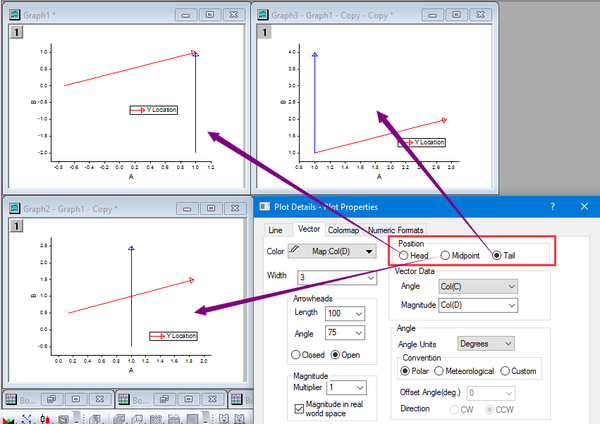Click layer 1 icon in Graph1
The width and height of the screenshot is (600, 424).
[x=16, y=32]
